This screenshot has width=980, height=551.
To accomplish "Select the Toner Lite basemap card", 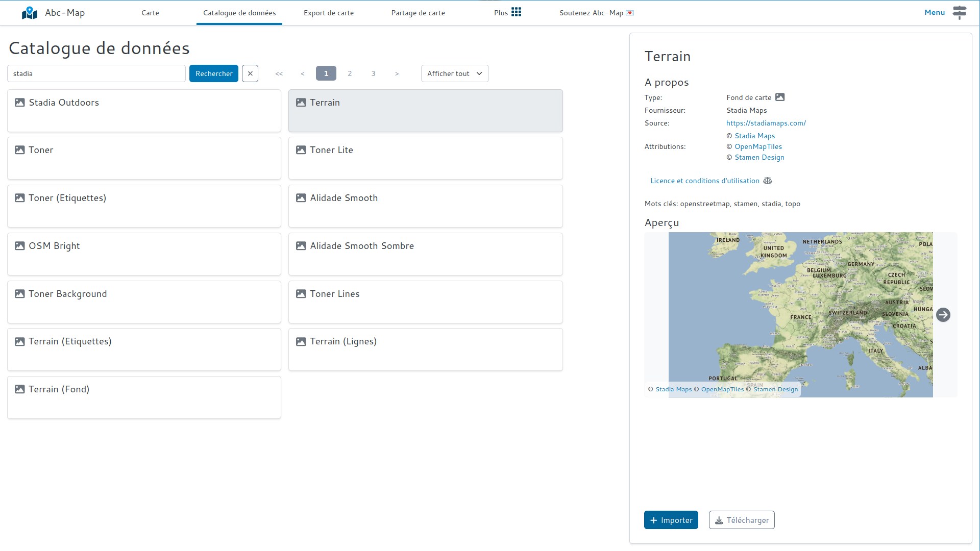I will click(x=425, y=158).
